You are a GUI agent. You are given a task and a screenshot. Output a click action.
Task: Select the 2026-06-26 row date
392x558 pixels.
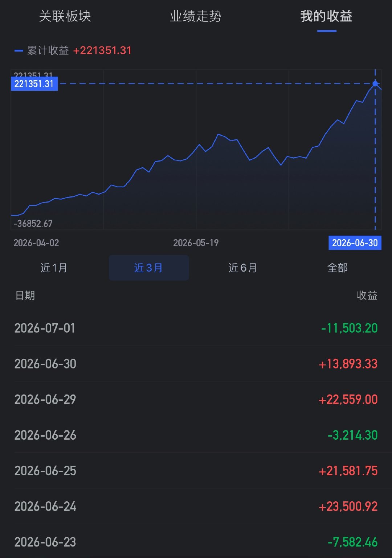coord(45,435)
